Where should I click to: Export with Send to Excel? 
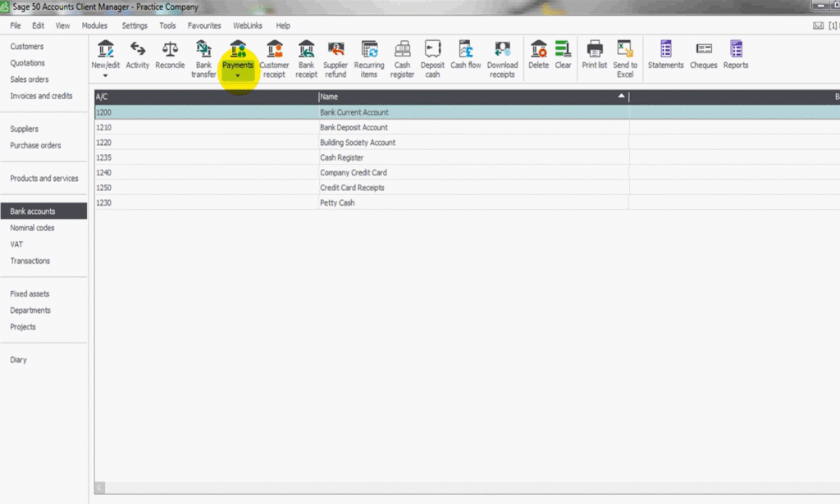point(625,59)
